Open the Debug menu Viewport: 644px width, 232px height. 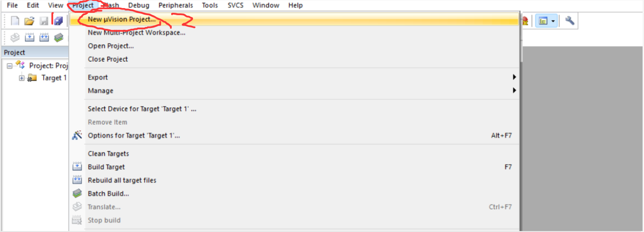(x=138, y=5)
